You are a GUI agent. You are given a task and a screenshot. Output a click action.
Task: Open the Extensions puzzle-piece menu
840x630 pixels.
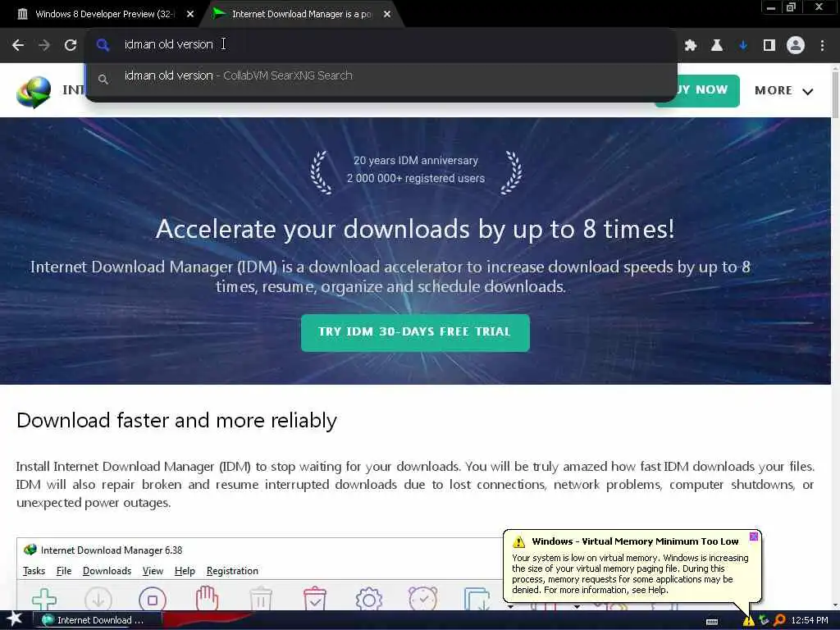(691, 45)
